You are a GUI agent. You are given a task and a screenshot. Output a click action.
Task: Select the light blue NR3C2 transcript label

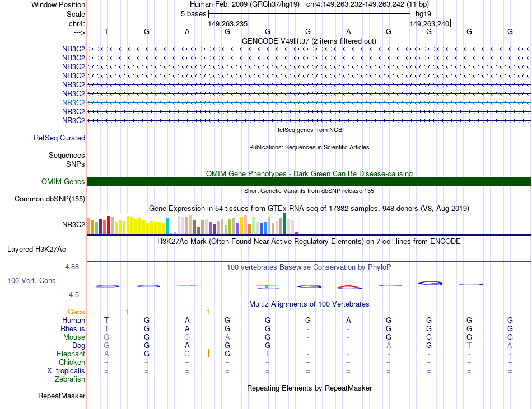pyautogui.click(x=73, y=102)
